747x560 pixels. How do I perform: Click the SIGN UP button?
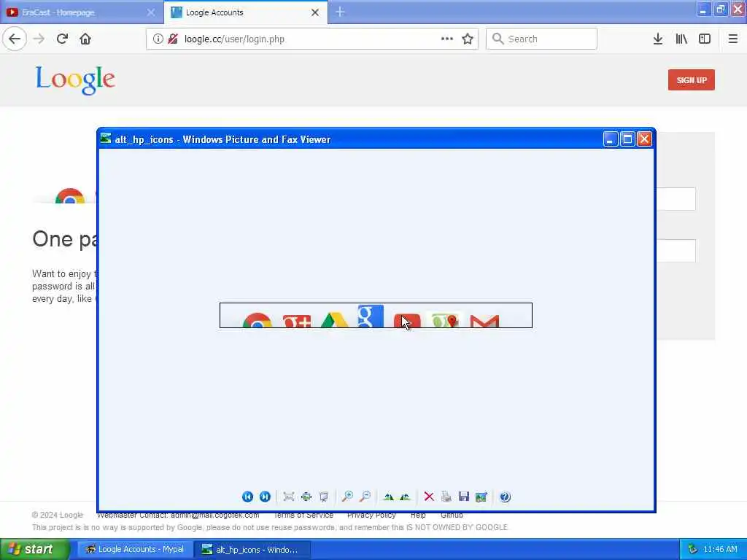pos(692,80)
